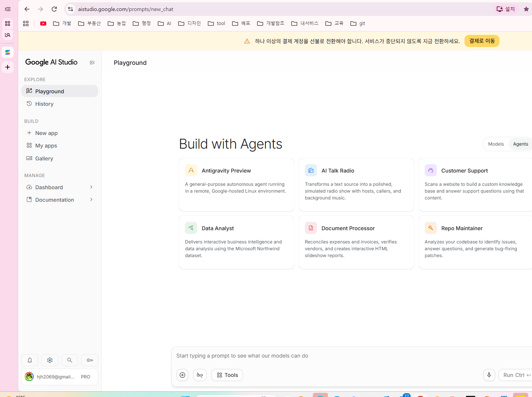Open the 개발참조 bookmarks folder
Viewport: 532px width, 397px height.
pyautogui.click(x=271, y=24)
